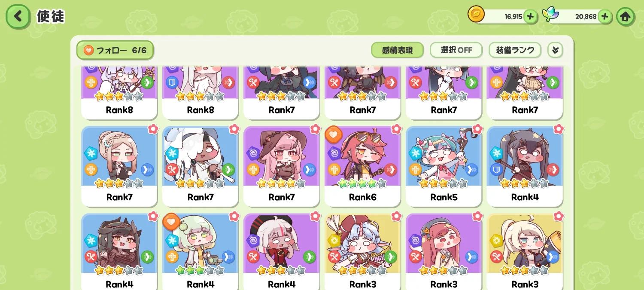Toggle heart follow on green-haired Rank4 card
This screenshot has width=644, height=290.
point(171,222)
